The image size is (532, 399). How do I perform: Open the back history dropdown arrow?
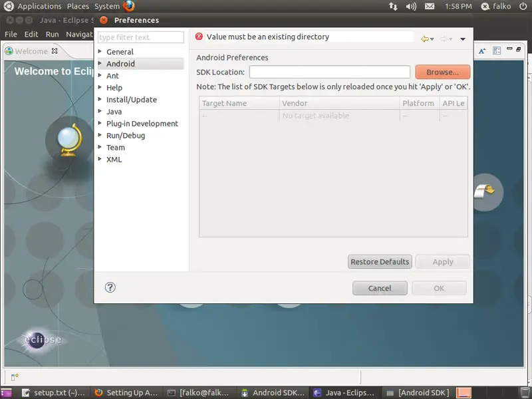432,39
